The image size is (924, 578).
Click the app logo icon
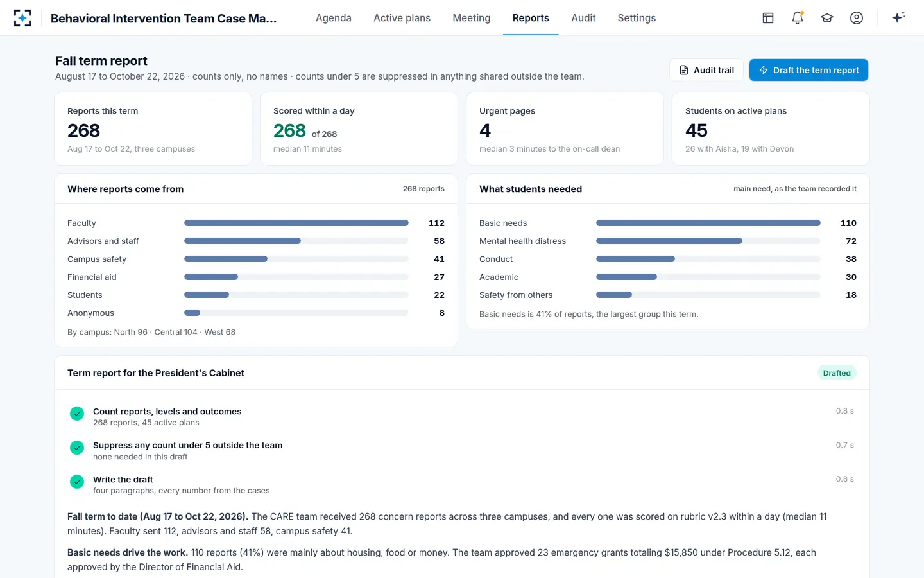tap(22, 18)
